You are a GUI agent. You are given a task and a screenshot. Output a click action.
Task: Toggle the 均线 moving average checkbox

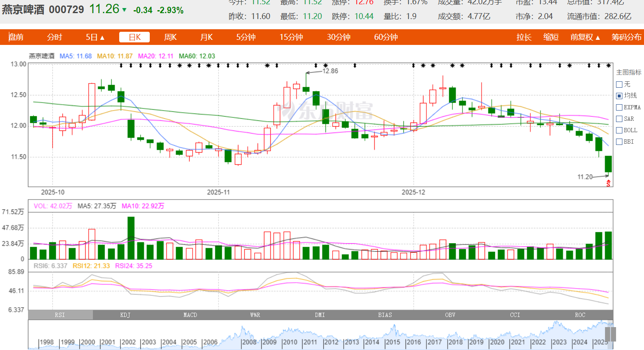coord(619,96)
